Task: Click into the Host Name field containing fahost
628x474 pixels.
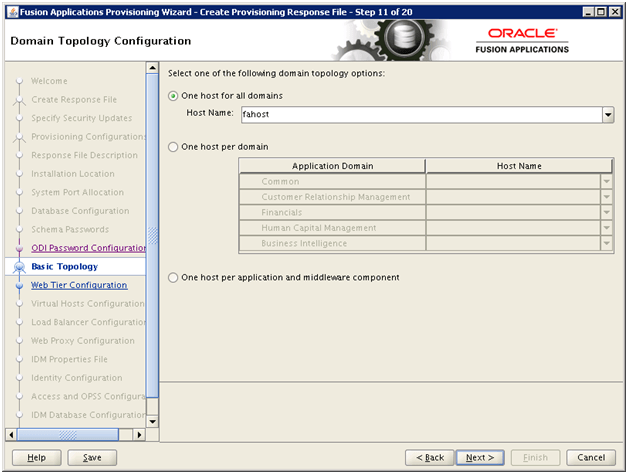Action: point(421,115)
